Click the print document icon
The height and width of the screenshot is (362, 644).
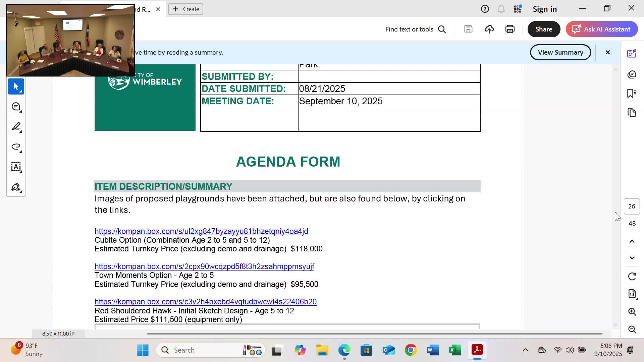coord(509,29)
